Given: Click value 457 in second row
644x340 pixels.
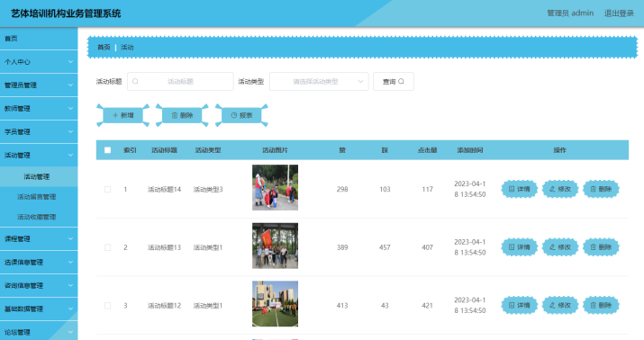Looking at the screenshot, I should [385, 247].
